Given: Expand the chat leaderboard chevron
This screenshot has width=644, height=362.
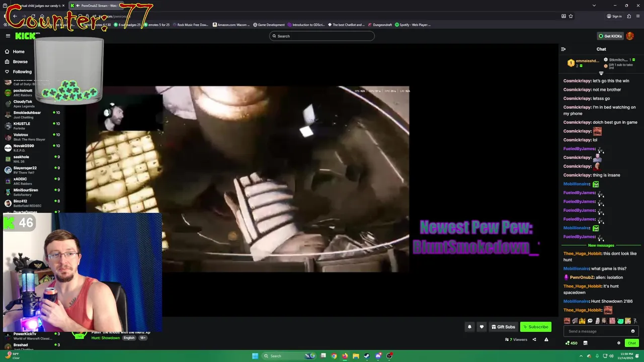Looking at the screenshot, I should point(601,73).
